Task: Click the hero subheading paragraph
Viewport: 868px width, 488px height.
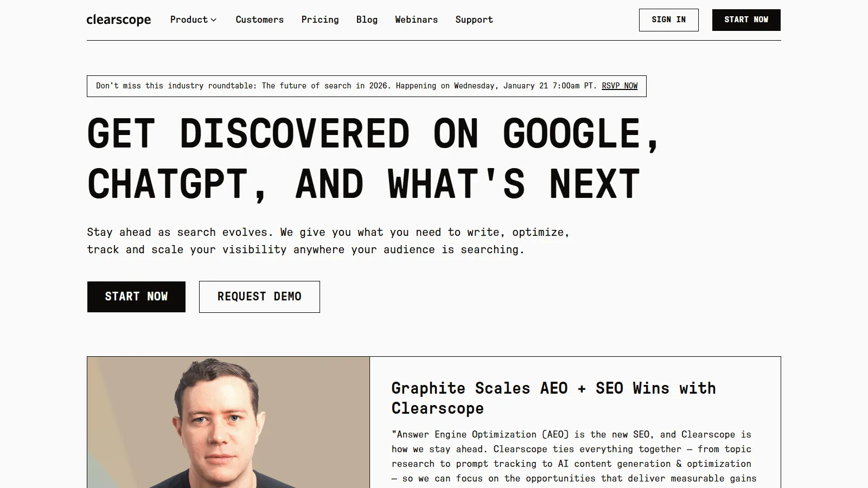Action: (328, 241)
